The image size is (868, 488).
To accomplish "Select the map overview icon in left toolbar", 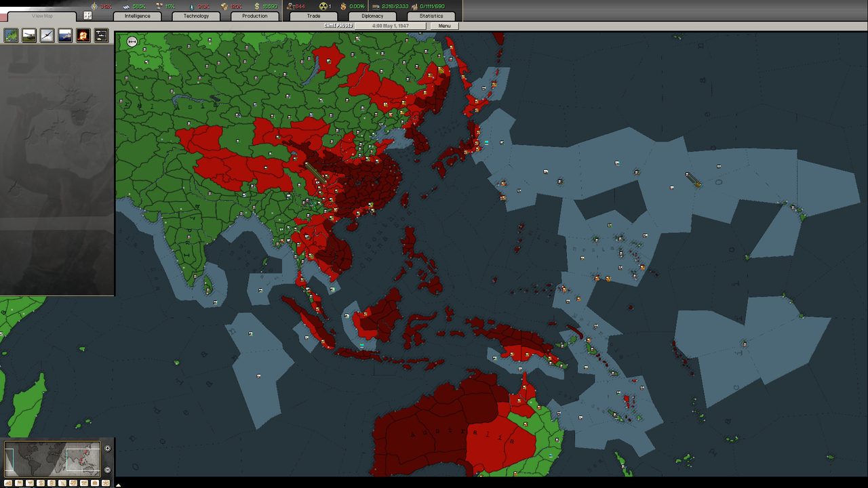I will click(x=11, y=35).
